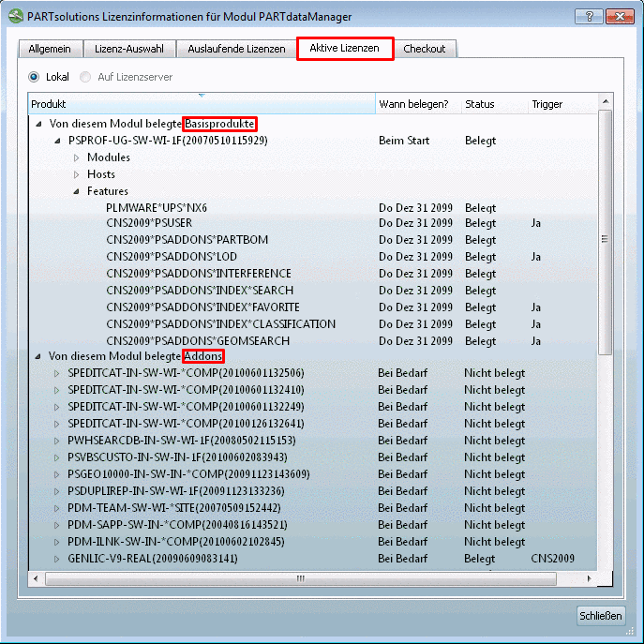Viewport: 644px width, 644px height.
Task: Select the PLMWARE*UPS*NX6 feature row
Action: (312, 208)
